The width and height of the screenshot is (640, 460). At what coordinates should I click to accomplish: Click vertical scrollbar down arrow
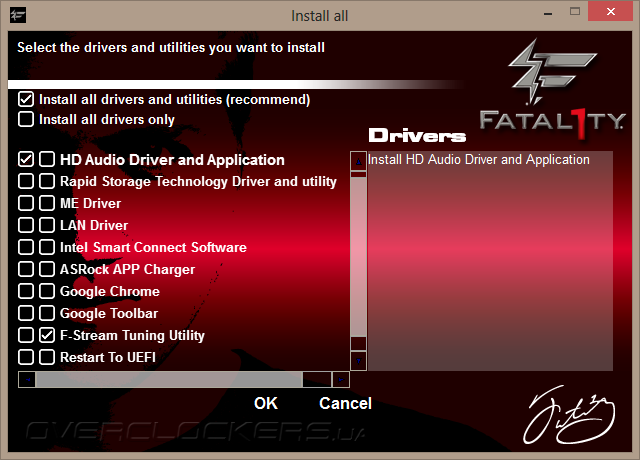(358, 361)
